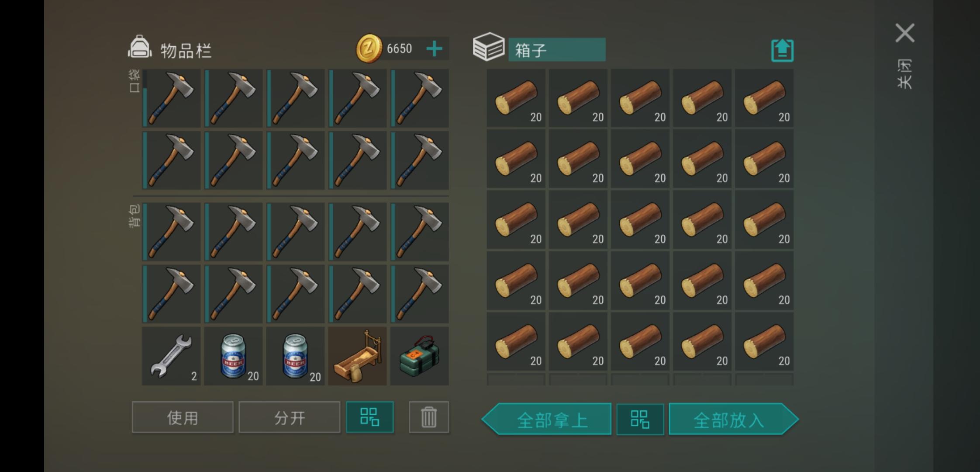Click the 分开 split button
This screenshot has height=472, width=980.
point(289,417)
